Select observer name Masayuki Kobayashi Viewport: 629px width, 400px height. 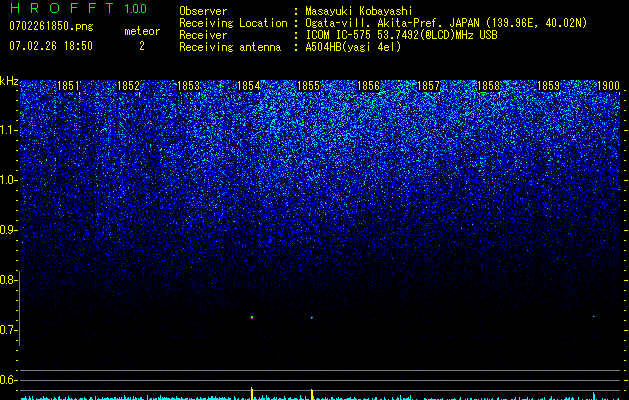tap(359, 11)
